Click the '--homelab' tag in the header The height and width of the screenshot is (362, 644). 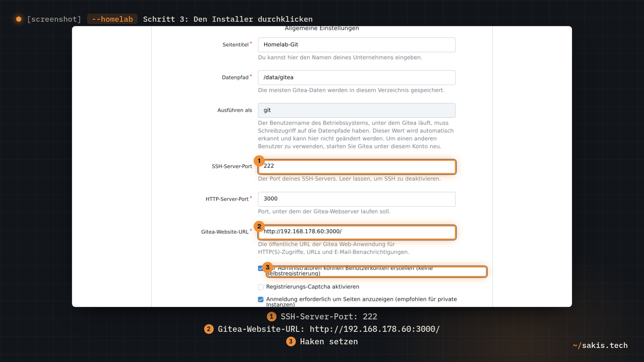click(112, 19)
